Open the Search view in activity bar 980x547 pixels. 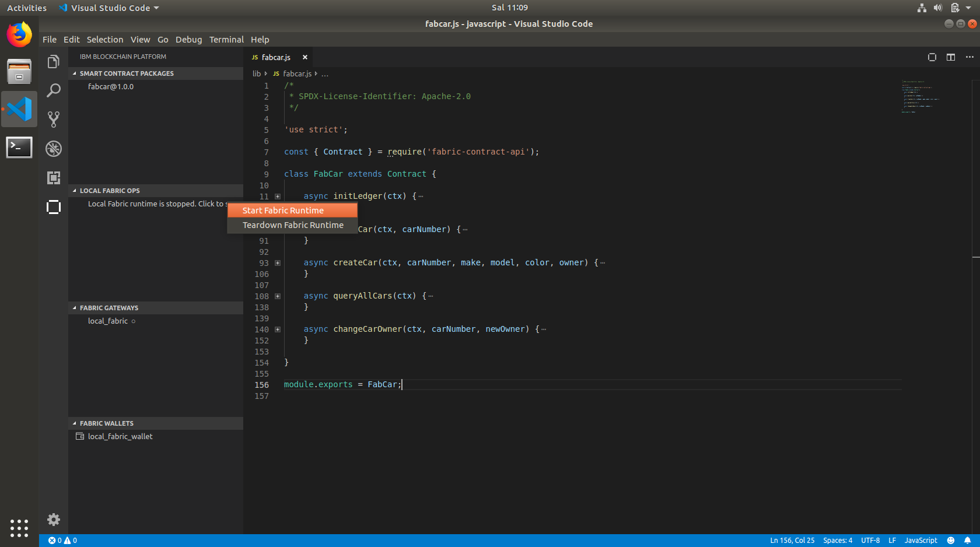53,90
